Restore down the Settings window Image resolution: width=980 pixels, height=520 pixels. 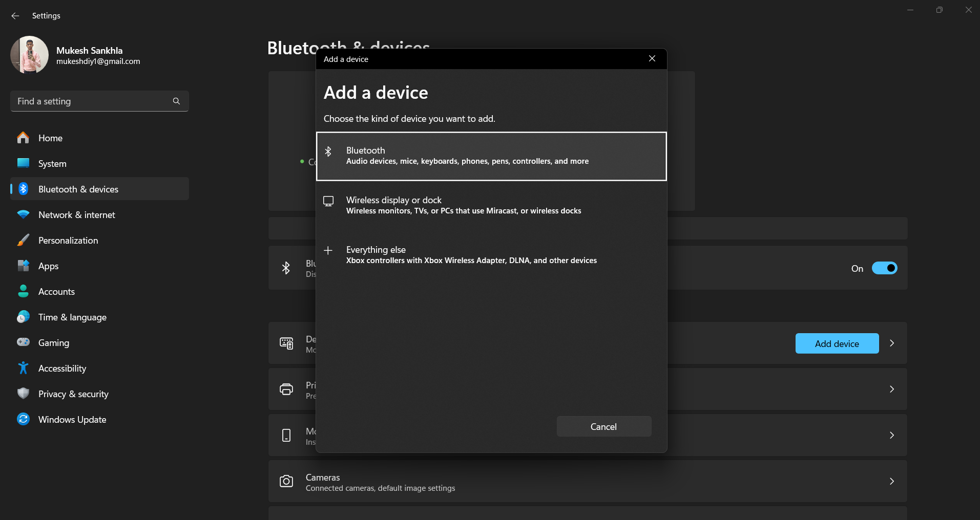[x=939, y=10]
